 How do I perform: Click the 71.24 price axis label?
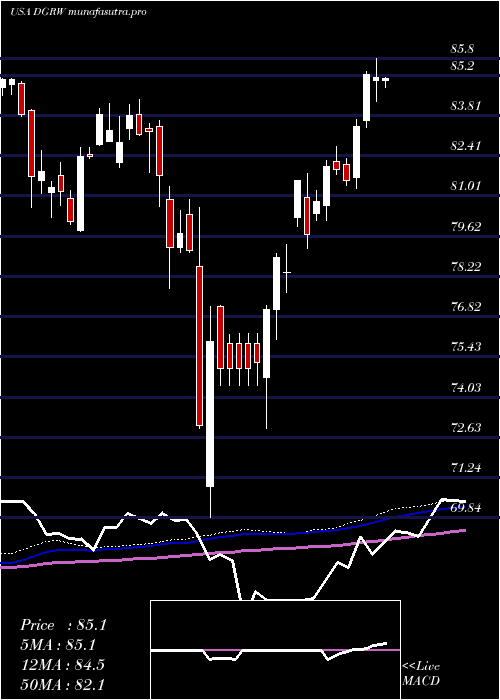(466, 467)
